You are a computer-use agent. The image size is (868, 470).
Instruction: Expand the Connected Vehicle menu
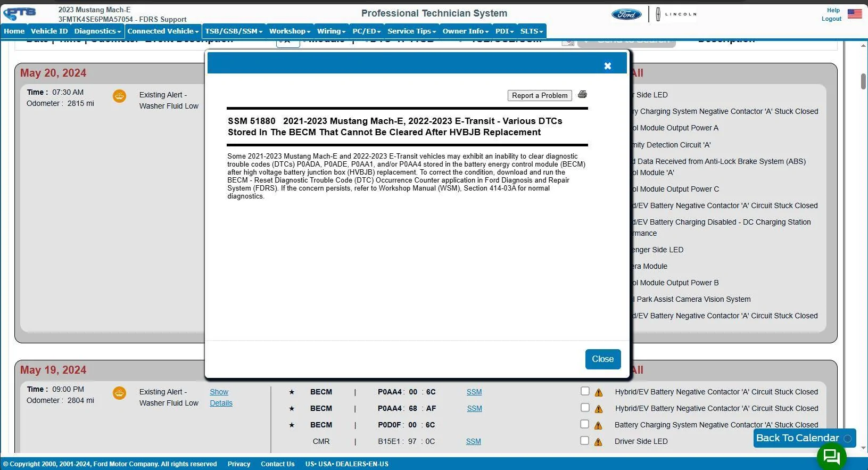(x=163, y=31)
